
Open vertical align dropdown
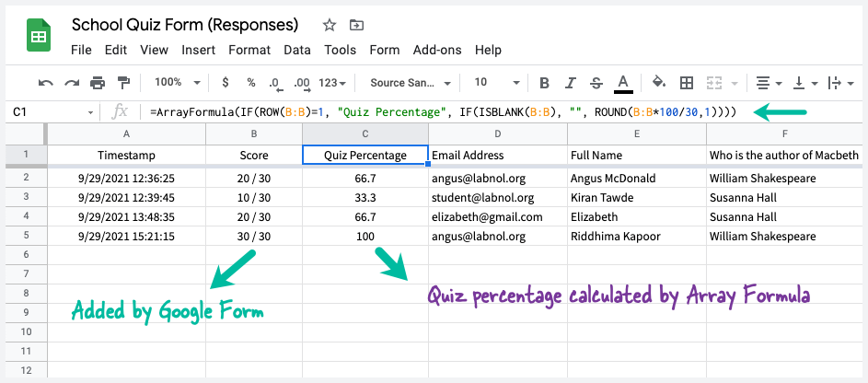tap(805, 83)
